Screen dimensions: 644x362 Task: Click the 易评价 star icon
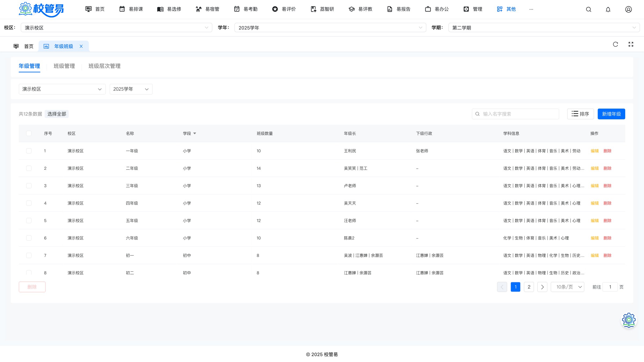(x=275, y=9)
